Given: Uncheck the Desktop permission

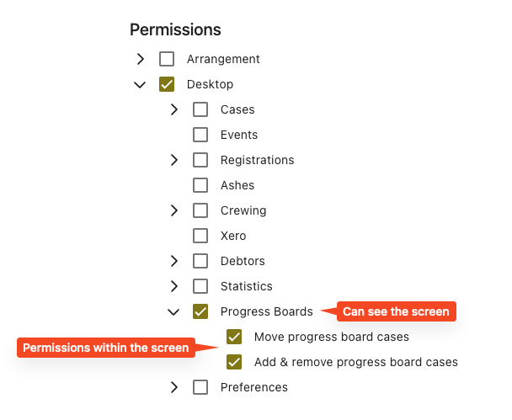Looking at the screenshot, I should [167, 84].
